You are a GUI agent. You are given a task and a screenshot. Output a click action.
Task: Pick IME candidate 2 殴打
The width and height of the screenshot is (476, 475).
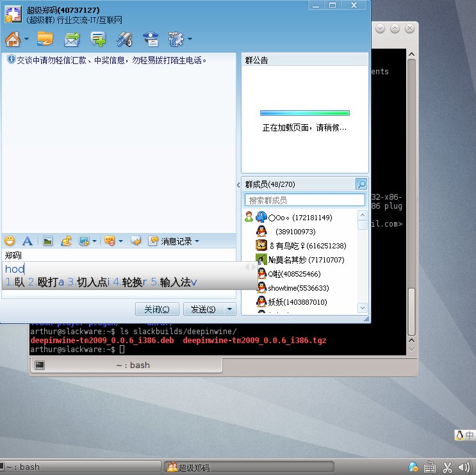46,282
